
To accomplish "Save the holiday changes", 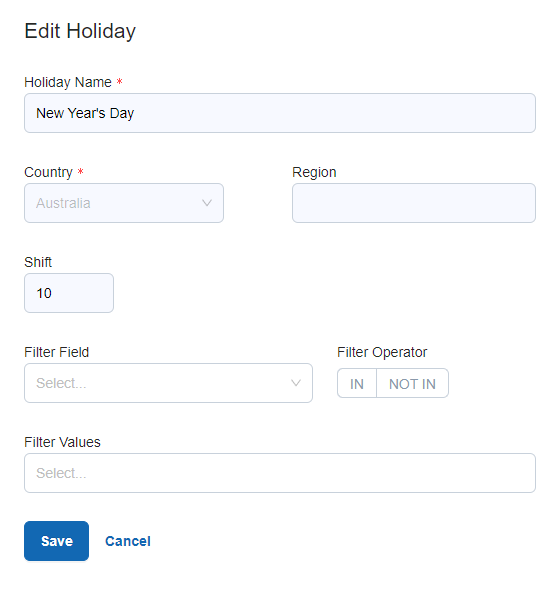I will (56, 541).
